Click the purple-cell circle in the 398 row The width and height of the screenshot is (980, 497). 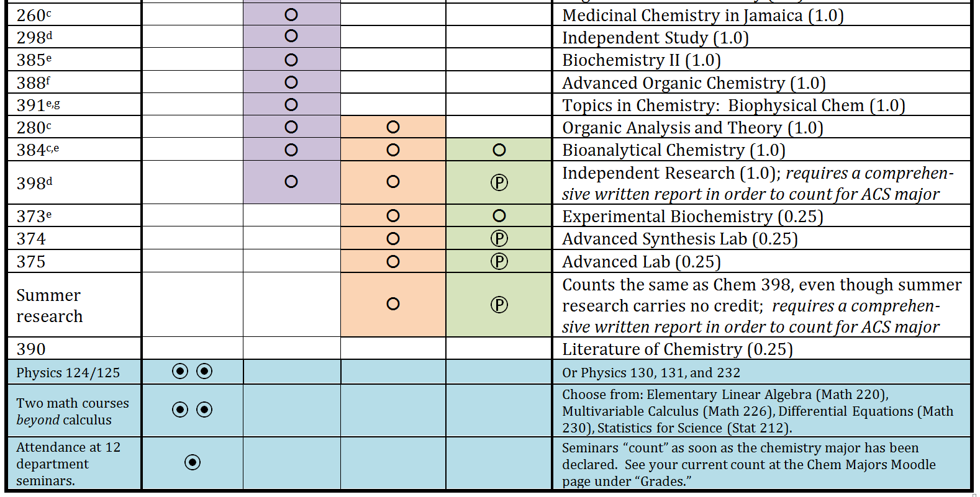tap(291, 182)
